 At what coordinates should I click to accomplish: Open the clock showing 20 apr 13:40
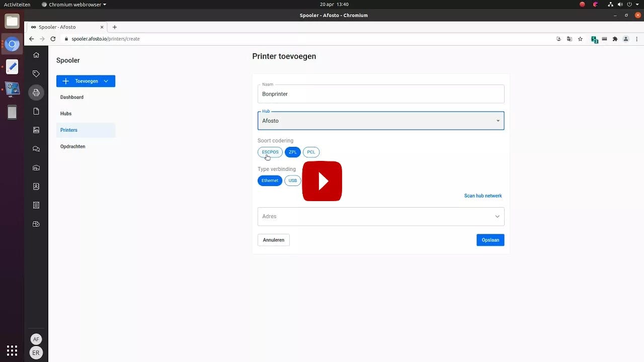point(334,5)
